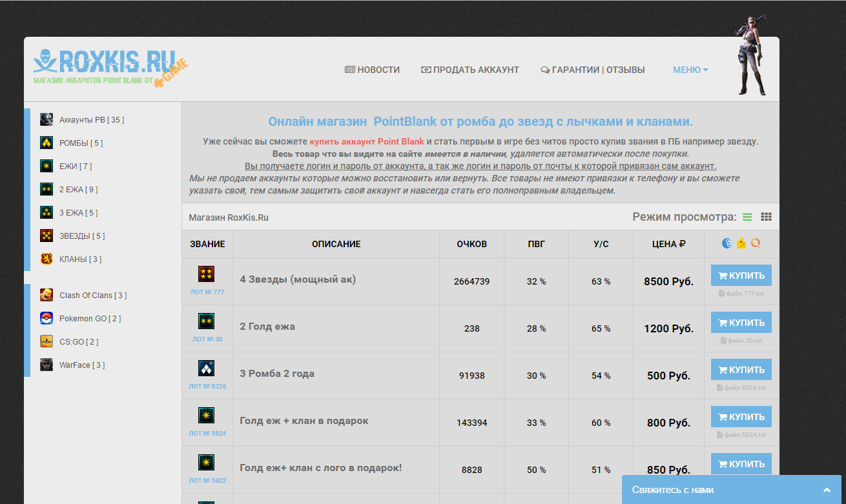Buy the 3 Ромба 2 года account
The width and height of the screenshot is (846, 504).
click(741, 369)
